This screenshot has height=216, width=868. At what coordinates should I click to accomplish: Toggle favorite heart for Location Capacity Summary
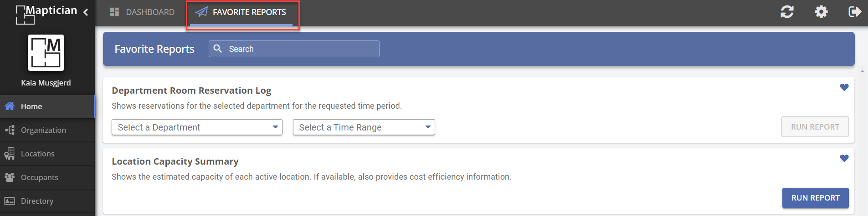pos(844,158)
